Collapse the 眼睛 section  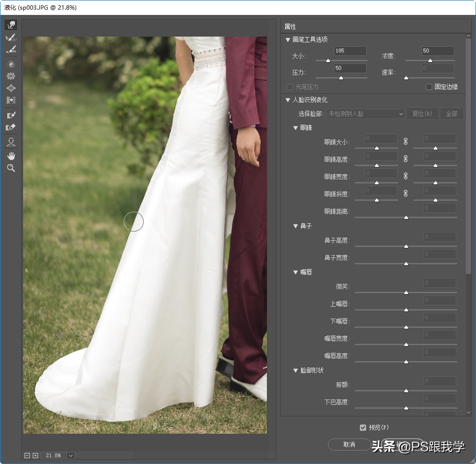pyautogui.click(x=296, y=128)
